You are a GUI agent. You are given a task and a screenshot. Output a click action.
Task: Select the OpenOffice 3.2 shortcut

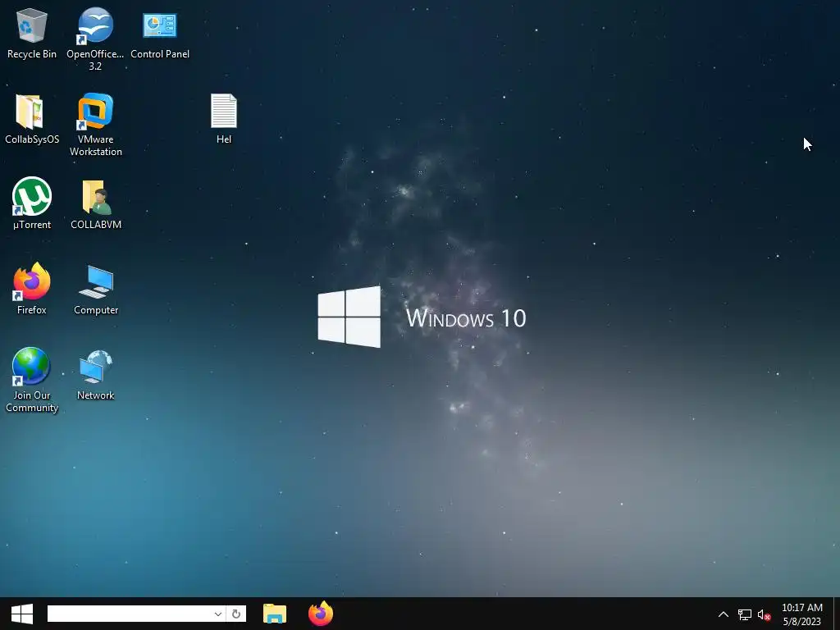click(95, 39)
